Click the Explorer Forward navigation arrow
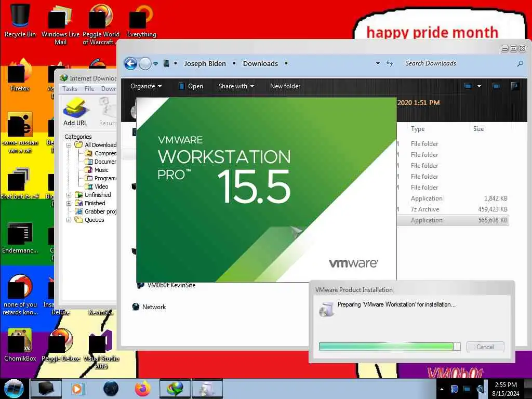532x399 pixels. pyautogui.click(x=145, y=63)
